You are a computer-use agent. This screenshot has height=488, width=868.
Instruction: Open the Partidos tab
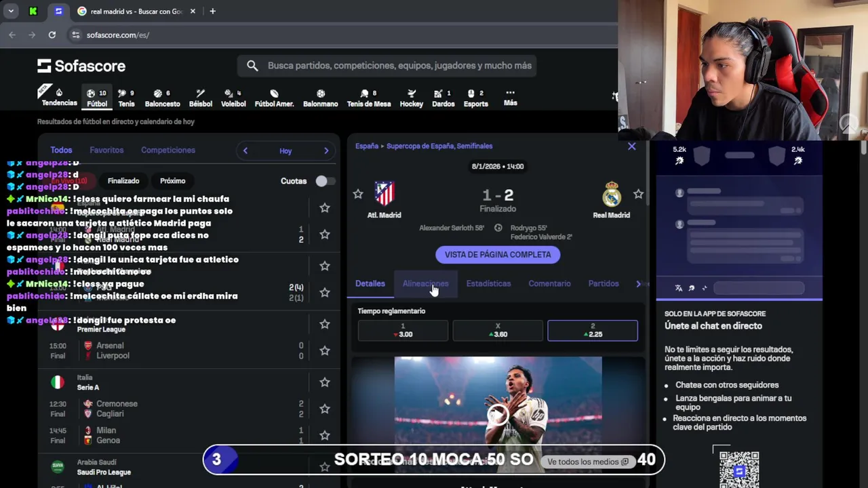tap(604, 283)
